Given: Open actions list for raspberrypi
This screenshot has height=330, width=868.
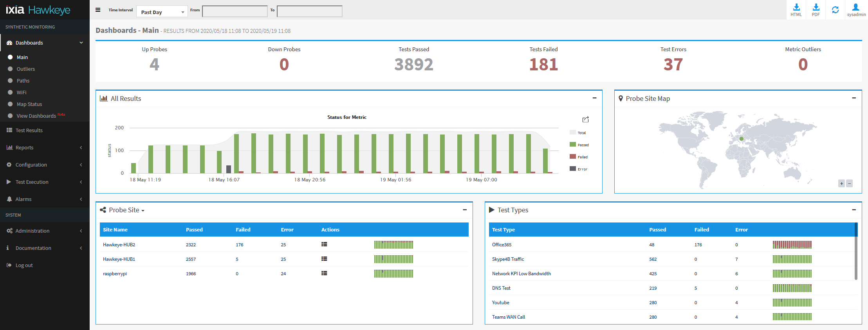Looking at the screenshot, I should coord(324,273).
